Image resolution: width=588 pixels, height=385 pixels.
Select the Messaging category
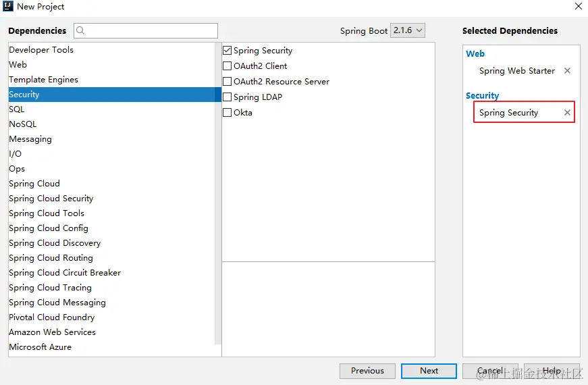pyautogui.click(x=112, y=139)
